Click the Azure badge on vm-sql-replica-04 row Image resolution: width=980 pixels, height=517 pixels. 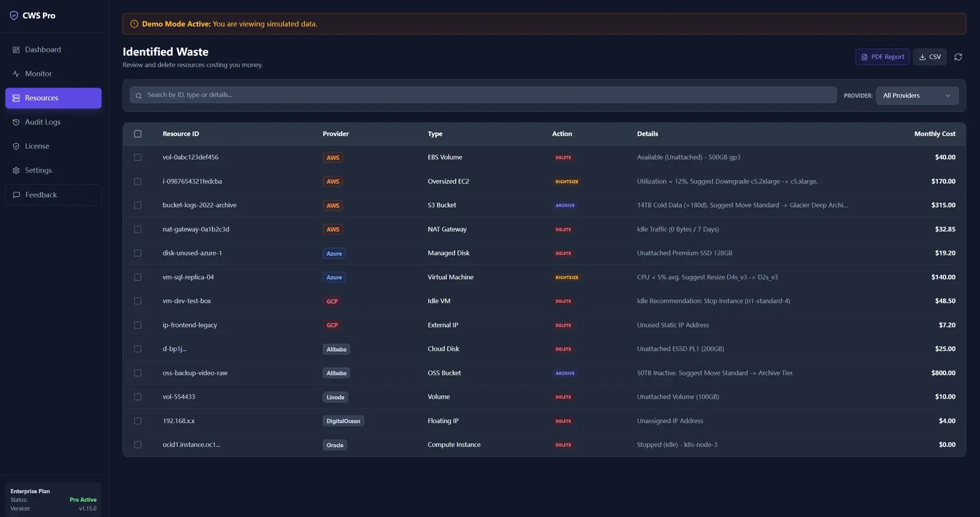334,277
